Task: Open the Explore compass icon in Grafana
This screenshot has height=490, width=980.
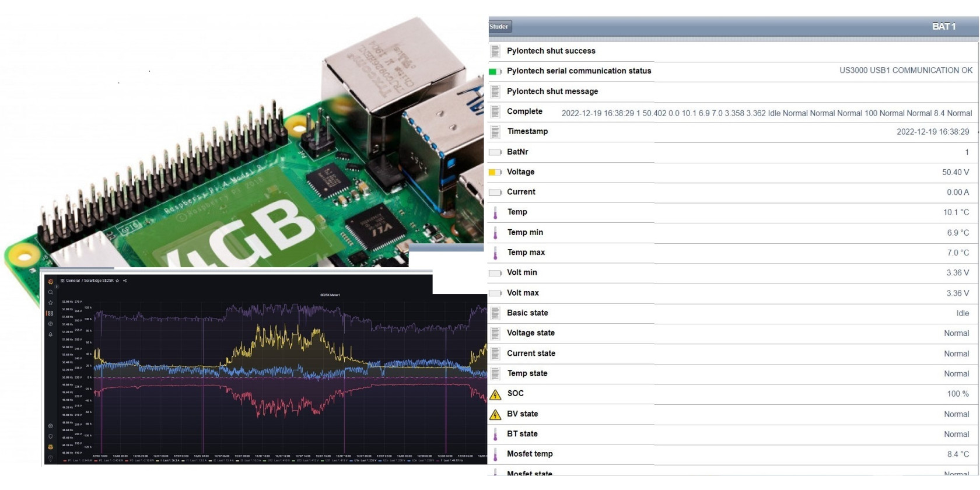Action: coord(51,324)
